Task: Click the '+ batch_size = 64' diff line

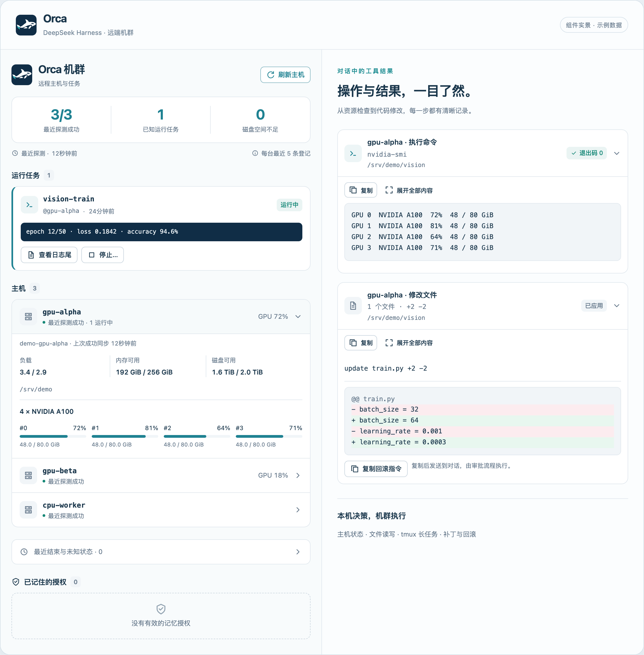Action: pos(482,420)
